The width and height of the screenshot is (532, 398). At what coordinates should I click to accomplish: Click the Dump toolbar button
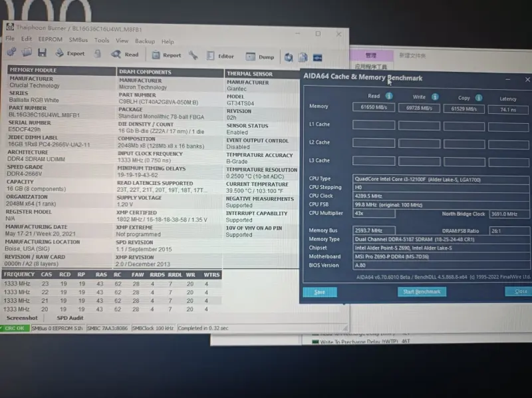point(260,57)
